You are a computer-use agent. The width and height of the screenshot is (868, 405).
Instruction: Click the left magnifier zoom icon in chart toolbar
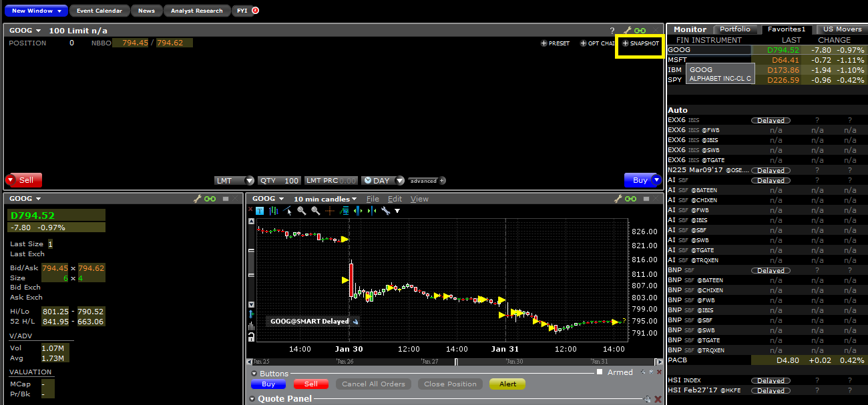(x=302, y=211)
